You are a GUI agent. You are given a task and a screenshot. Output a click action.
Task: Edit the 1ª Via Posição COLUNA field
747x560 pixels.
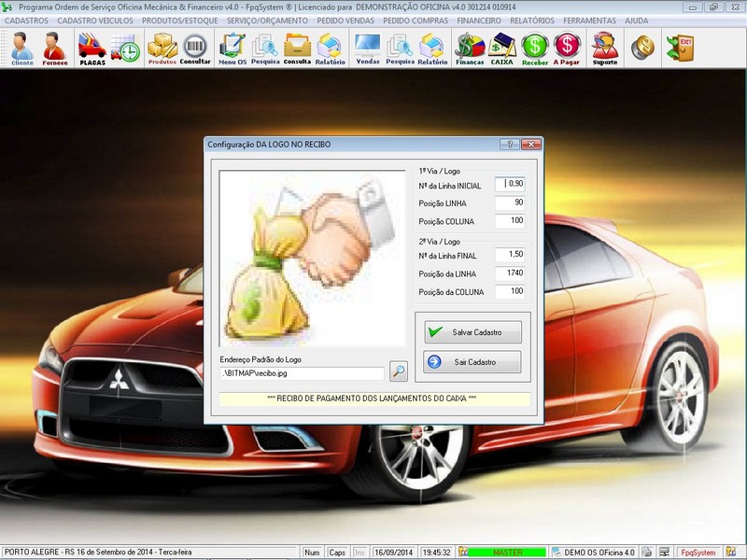[510, 220]
